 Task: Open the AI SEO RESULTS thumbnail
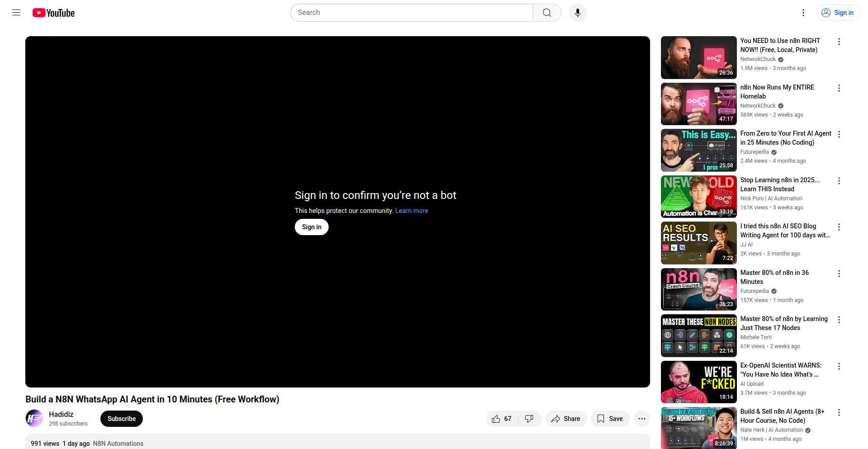click(x=698, y=243)
